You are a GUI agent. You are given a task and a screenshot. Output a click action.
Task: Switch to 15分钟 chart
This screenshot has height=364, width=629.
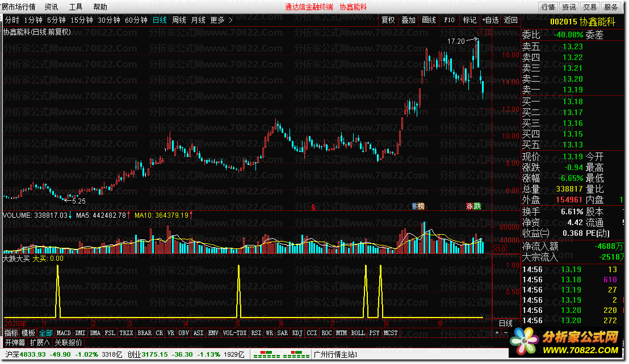[82, 20]
